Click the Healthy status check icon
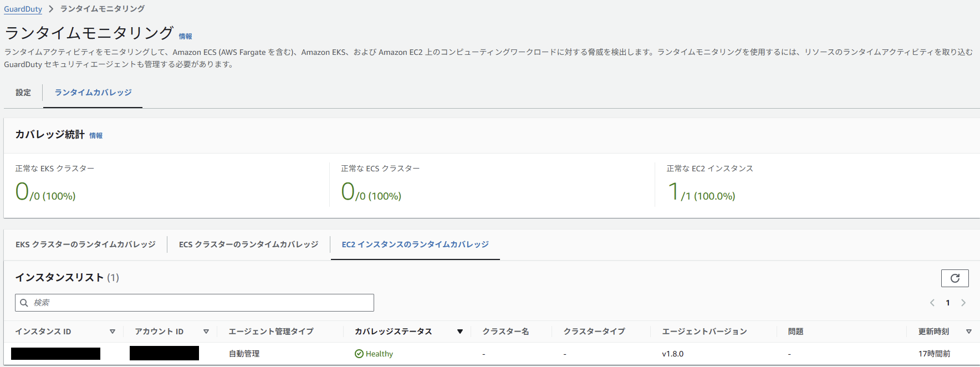This screenshot has height=367, width=980. pyautogui.click(x=359, y=354)
